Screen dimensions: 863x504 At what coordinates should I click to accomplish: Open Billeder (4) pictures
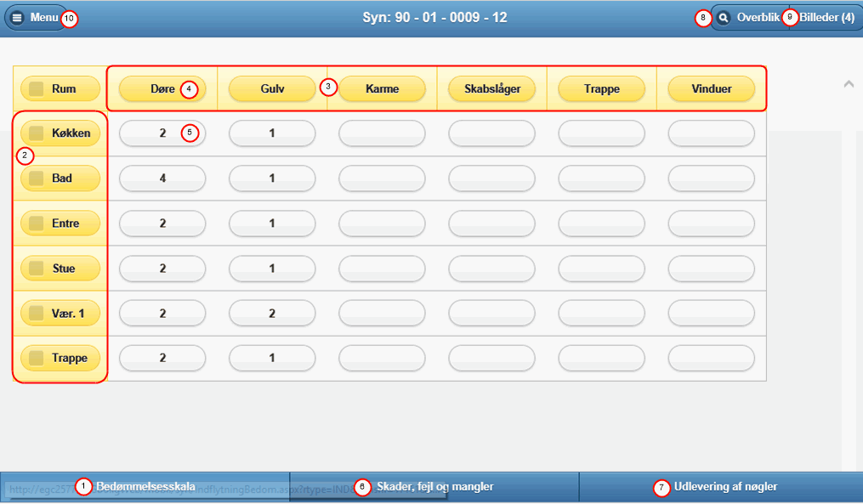[826, 18]
